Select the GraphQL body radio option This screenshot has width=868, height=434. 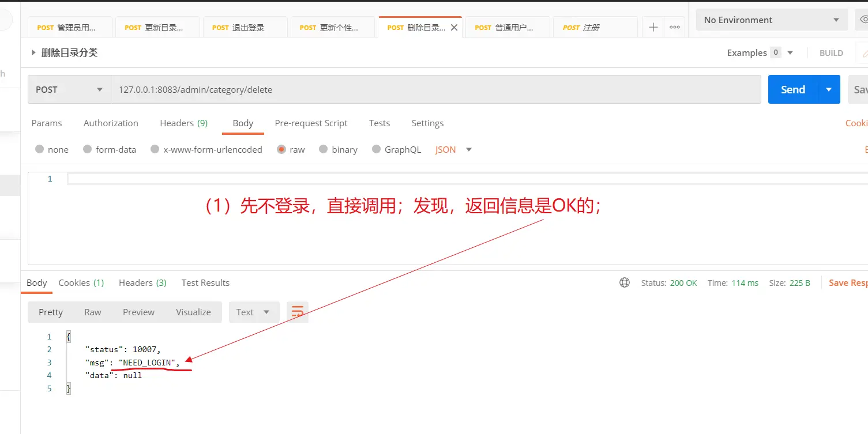(376, 149)
